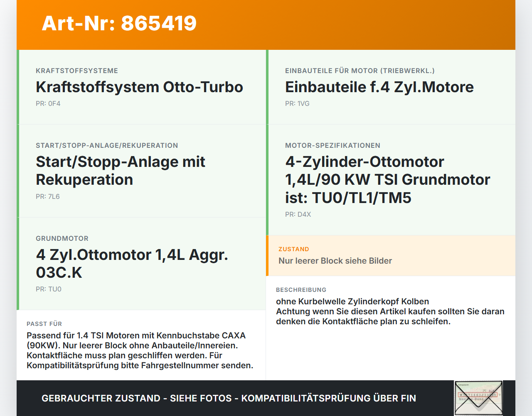Image resolution: width=532 pixels, height=416 pixels.
Task: Click 'BESCHREIBUNG' section label
Action: pos(301,290)
